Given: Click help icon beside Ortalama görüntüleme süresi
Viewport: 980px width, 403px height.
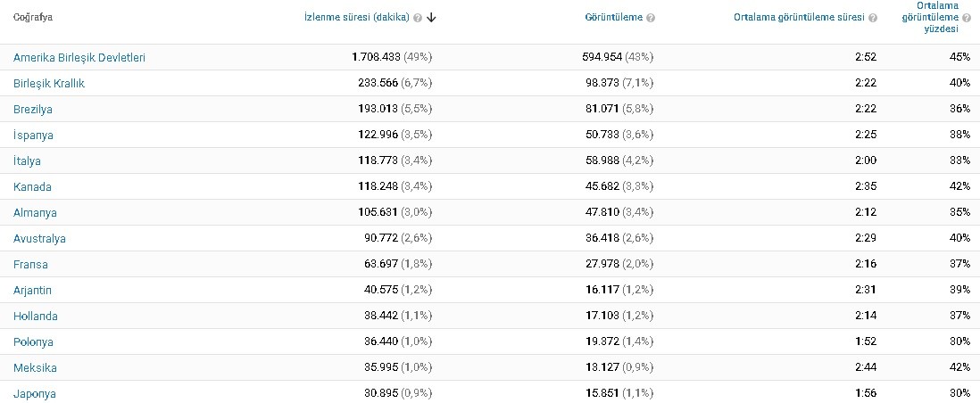Looking at the screenshot, I should (873, 18).
